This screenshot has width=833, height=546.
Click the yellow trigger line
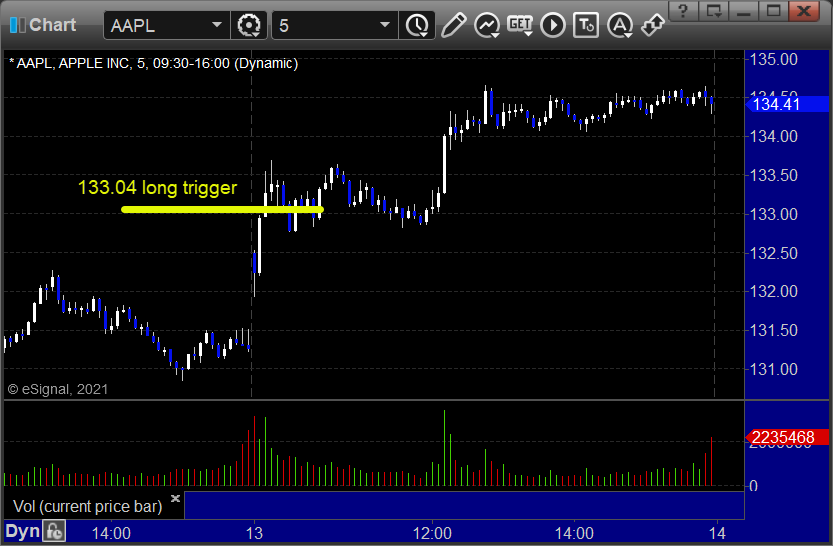click(222, 209)
